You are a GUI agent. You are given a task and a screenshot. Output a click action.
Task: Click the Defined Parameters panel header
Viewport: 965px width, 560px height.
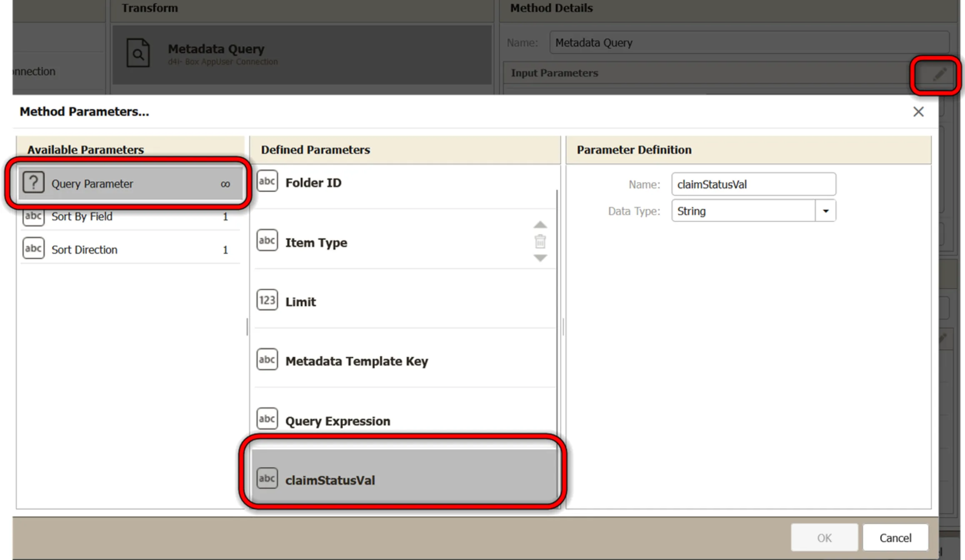(405, 150)
